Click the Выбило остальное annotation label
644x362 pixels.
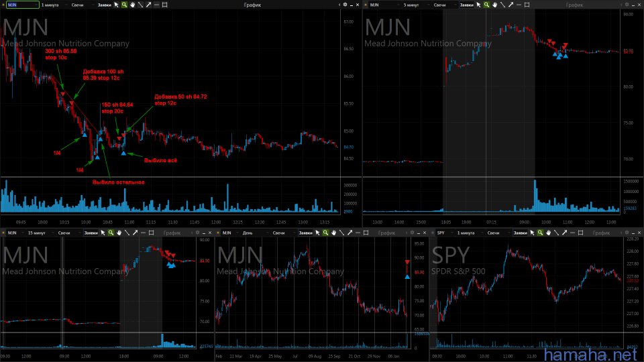(118, 182)
